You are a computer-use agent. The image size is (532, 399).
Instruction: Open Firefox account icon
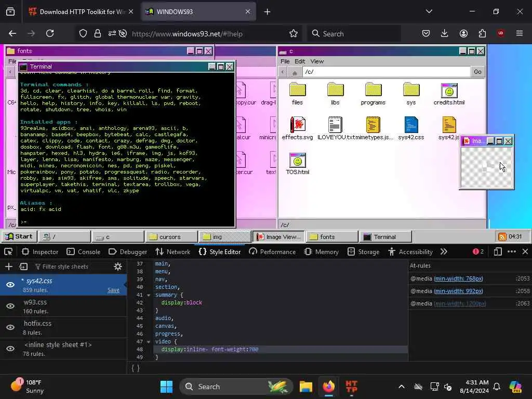463,33
